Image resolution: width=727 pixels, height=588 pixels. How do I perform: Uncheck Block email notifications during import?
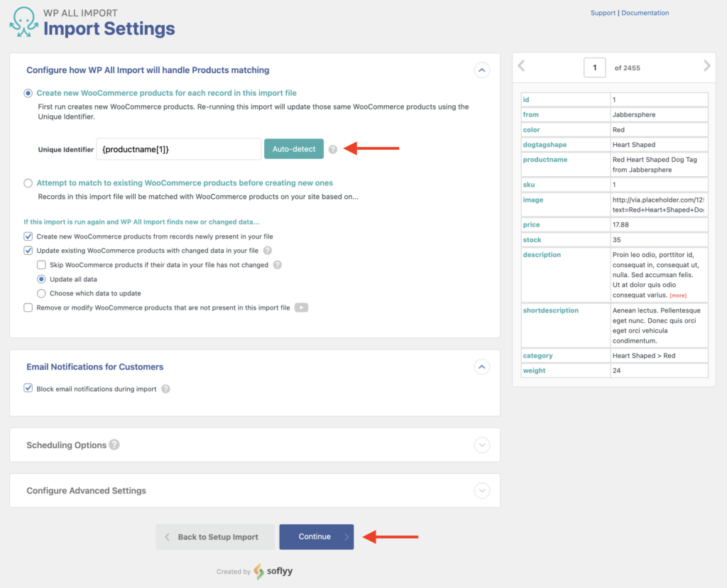coord(28,388)
